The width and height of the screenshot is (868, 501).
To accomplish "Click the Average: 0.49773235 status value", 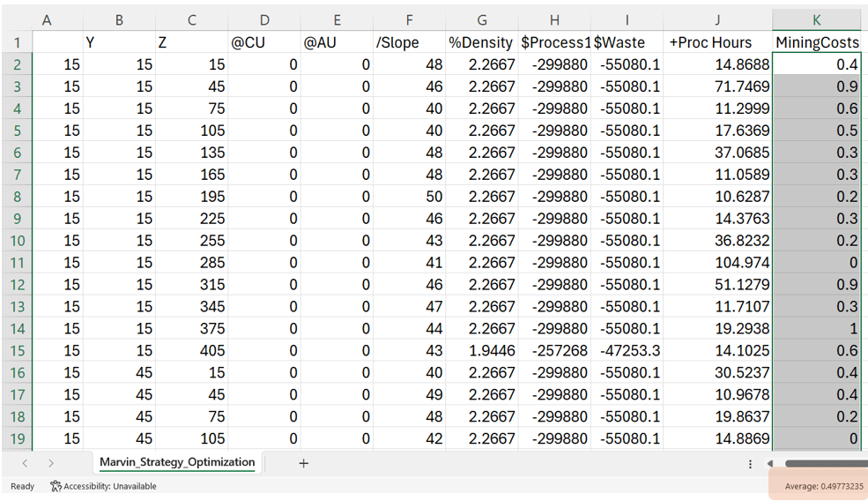I will tap(824, 486).
